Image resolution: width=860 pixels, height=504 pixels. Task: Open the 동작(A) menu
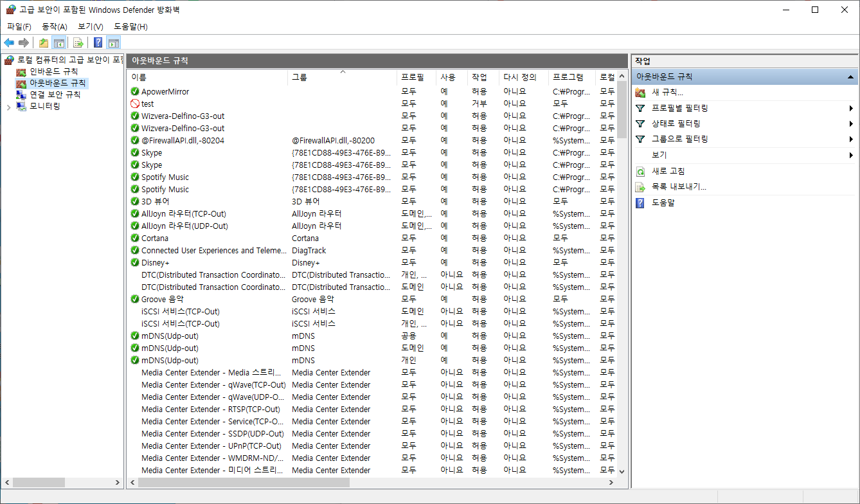(x=55, y=26)
